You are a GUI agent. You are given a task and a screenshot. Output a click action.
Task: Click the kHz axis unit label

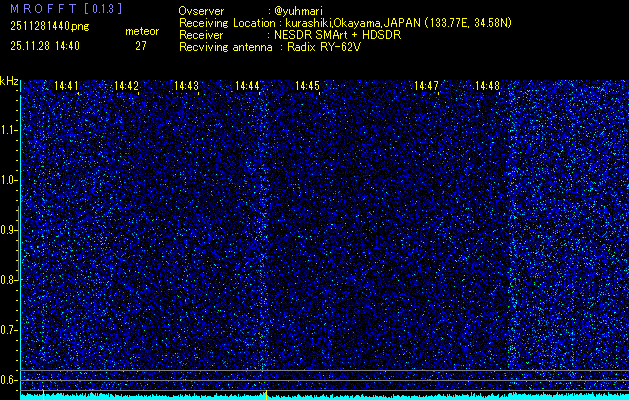tap(9, 81)
